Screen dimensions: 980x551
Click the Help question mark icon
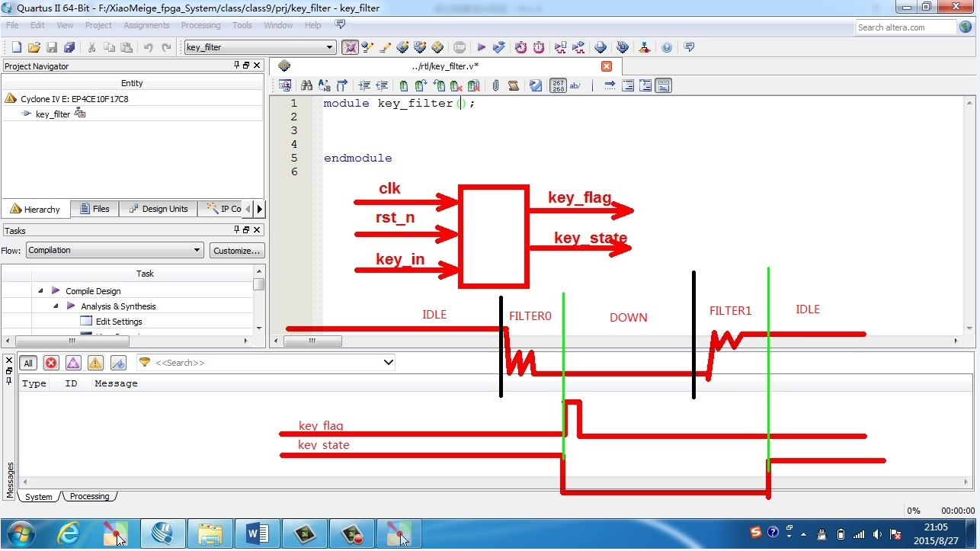click(x=667, y=47)
